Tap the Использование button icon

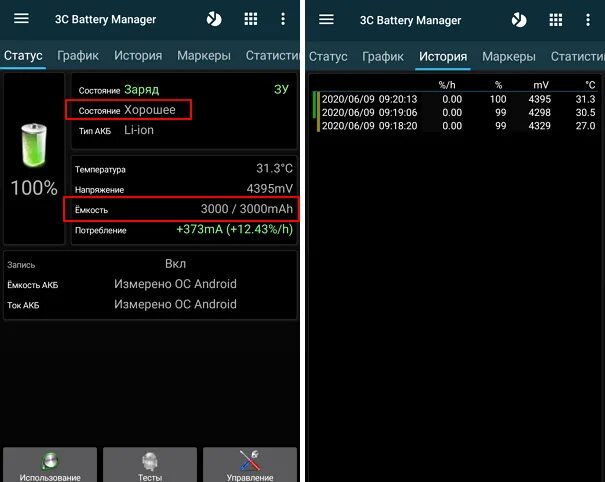50,461
